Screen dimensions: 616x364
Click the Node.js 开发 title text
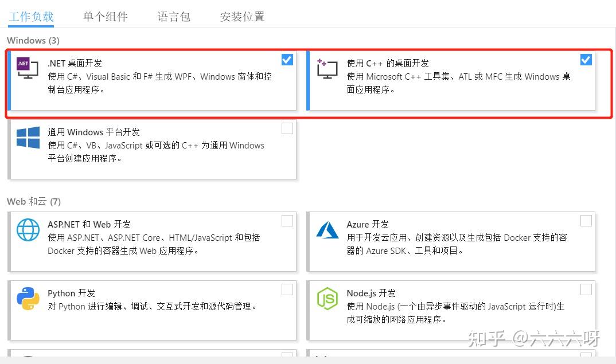click(371, 293)
